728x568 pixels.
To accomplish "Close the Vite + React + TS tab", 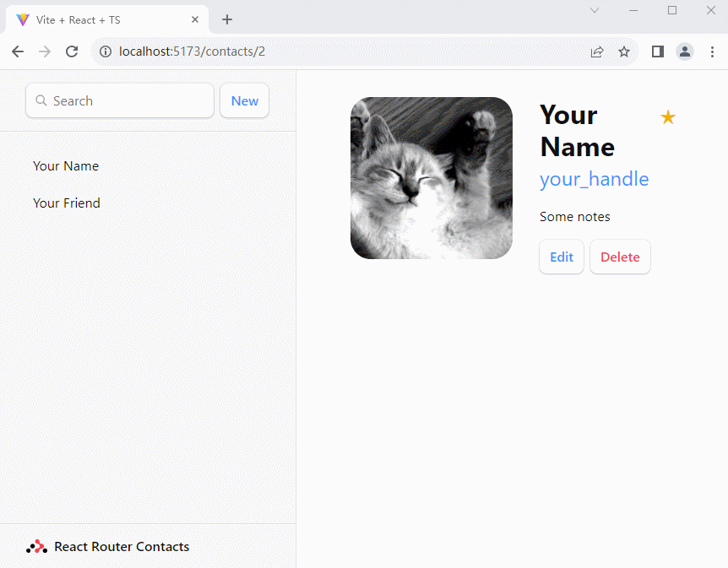I will tap(195, 19).
